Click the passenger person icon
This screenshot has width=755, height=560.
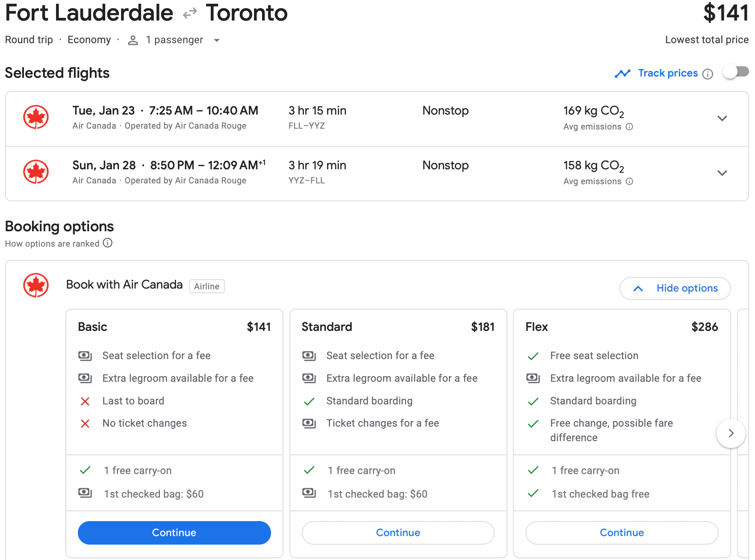coord(133,40)
